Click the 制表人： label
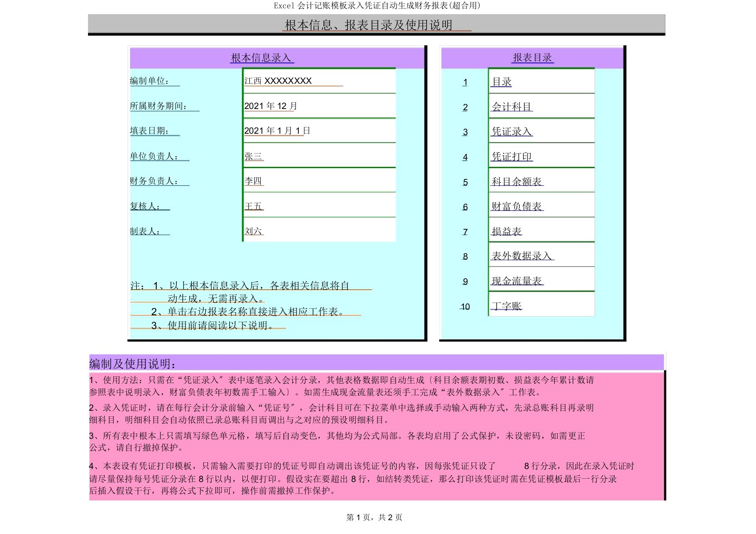Viewport: 756px width, 534px height. (x=145, y=231)
